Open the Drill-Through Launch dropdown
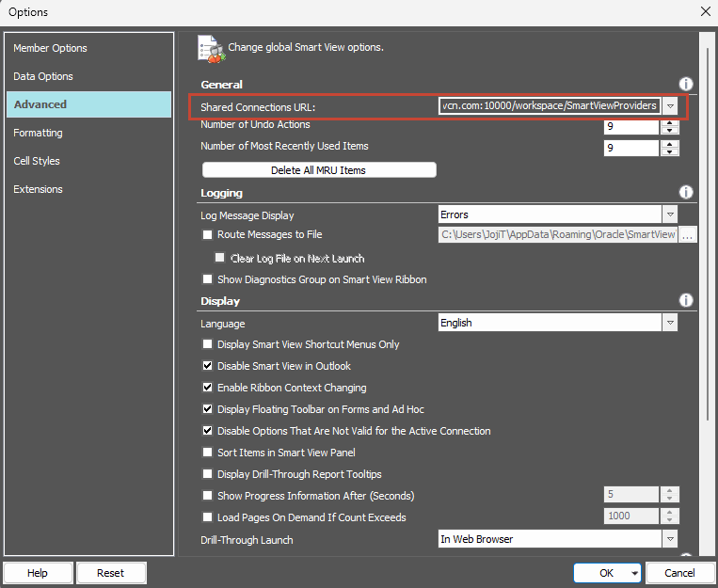Image resolution: width=718 pixels, height=588 pixels. (670, 538)
